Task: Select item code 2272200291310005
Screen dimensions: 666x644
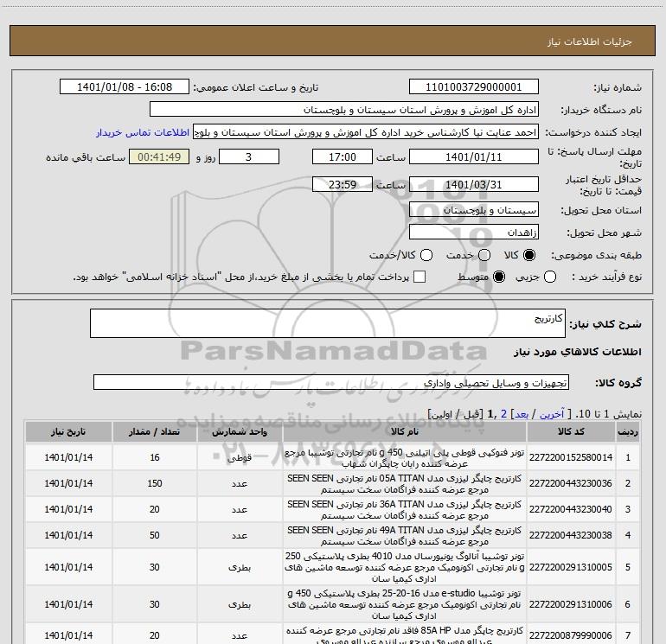Action: coord(571,567)
